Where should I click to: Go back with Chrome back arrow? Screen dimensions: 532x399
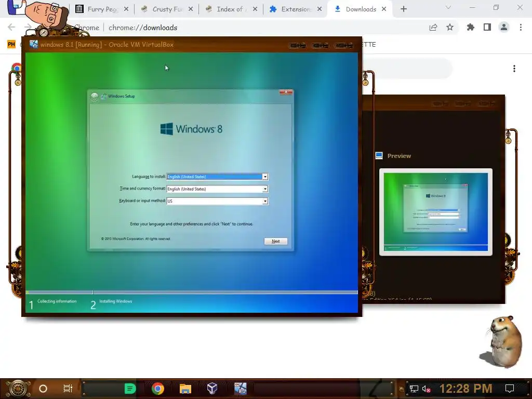click(11, 27)
